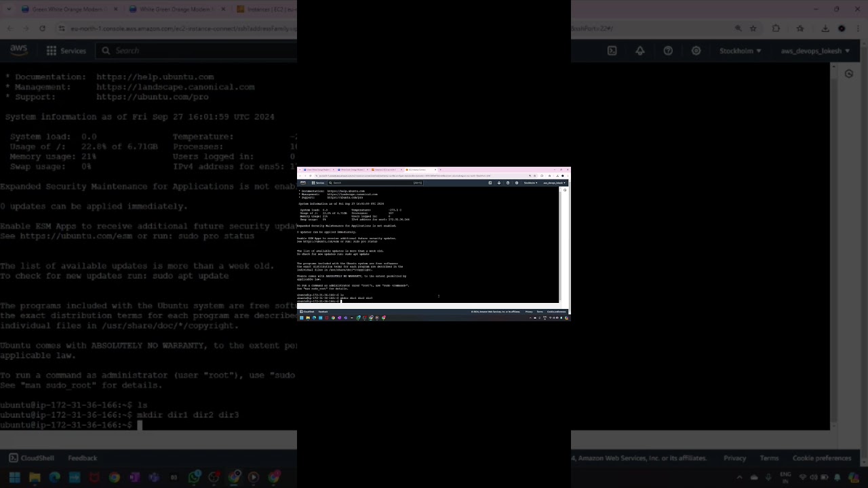
Task: Open Privacy link in enlarged footer
Action: click(x=734, y=458)
